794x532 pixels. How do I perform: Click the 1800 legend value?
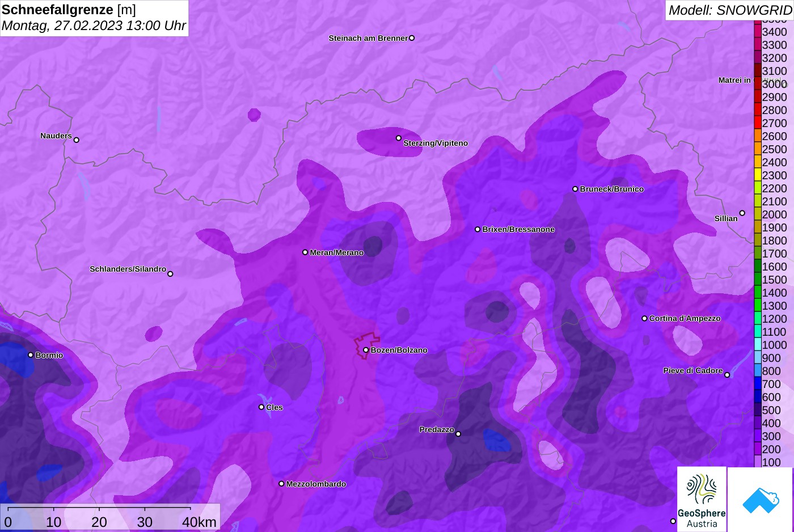pos(775,240)
